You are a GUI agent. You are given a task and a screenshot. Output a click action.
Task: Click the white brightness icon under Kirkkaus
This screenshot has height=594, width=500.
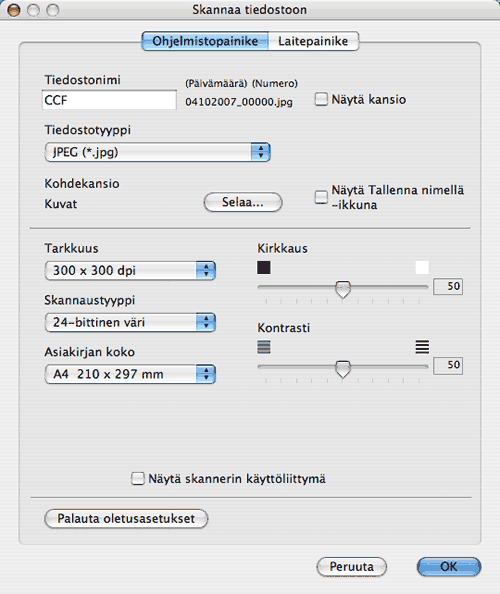422,267
